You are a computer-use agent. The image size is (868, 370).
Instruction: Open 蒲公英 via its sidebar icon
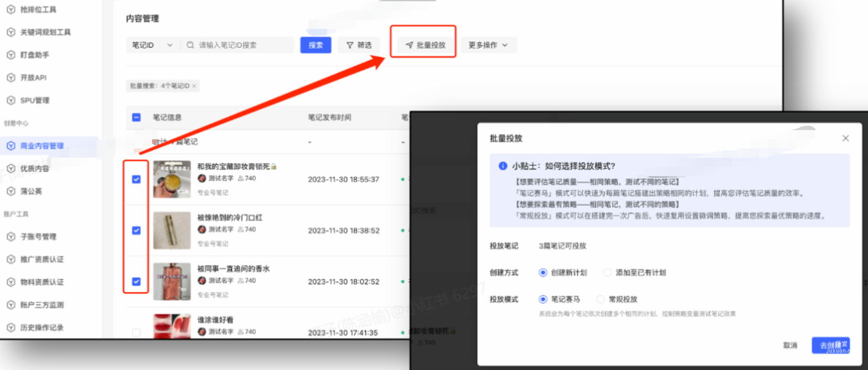(x=10, y=191)
